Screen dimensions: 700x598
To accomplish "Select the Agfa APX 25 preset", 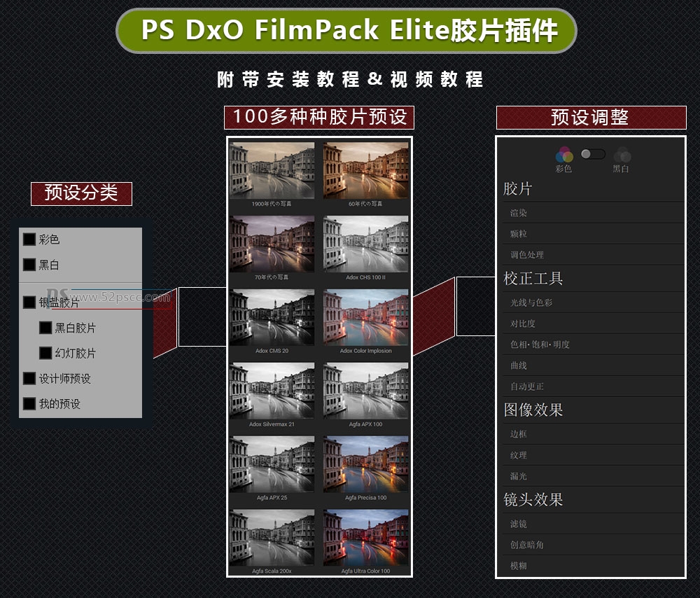I will 272,464.
